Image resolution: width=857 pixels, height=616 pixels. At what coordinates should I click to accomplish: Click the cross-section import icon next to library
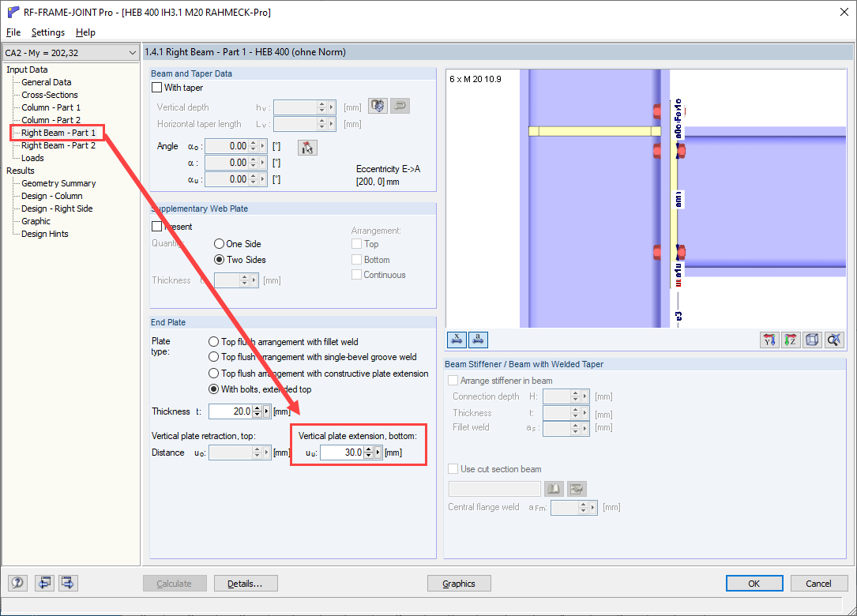point(577,489)
